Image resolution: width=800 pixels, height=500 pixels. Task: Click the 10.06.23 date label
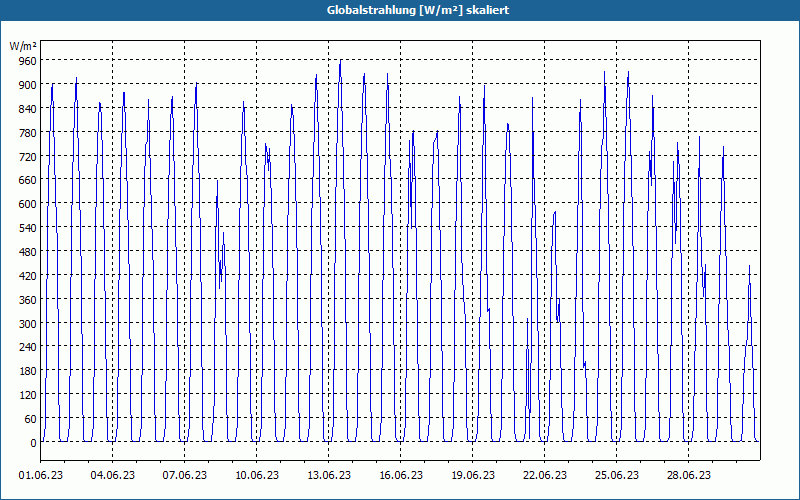(x=257, y=476)
